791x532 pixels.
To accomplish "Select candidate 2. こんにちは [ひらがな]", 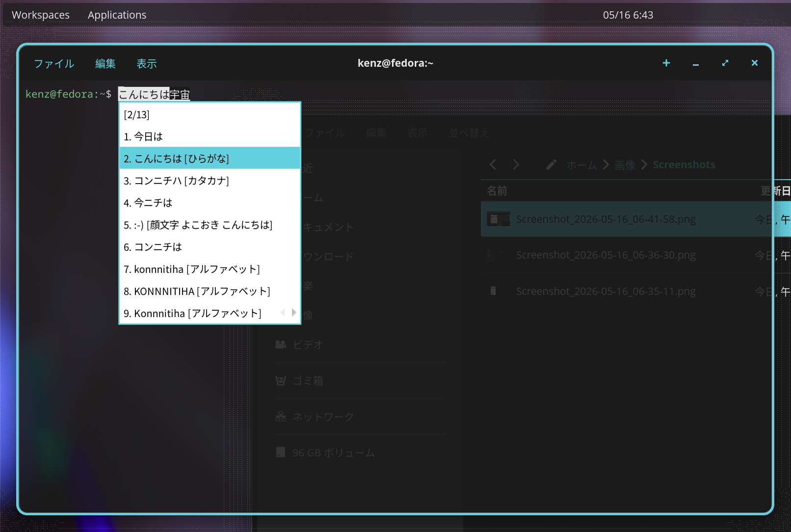I will (210, 159).
